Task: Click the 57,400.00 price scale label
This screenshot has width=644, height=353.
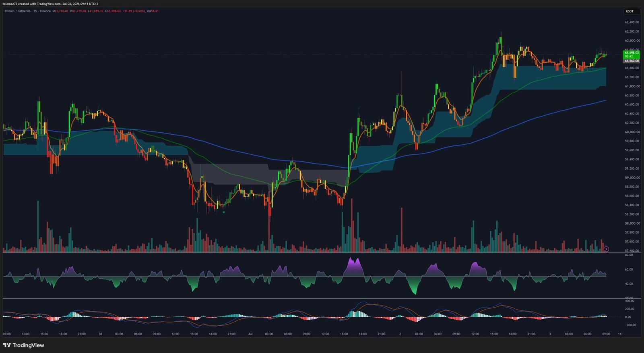Action: click(632, 251)
